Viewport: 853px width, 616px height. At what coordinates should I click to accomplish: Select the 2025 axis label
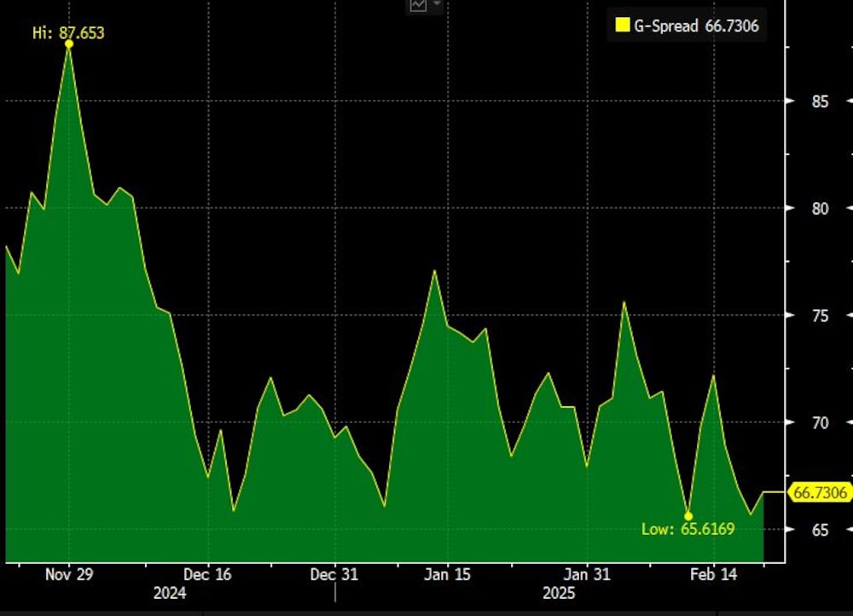click(x=559, y=594)
